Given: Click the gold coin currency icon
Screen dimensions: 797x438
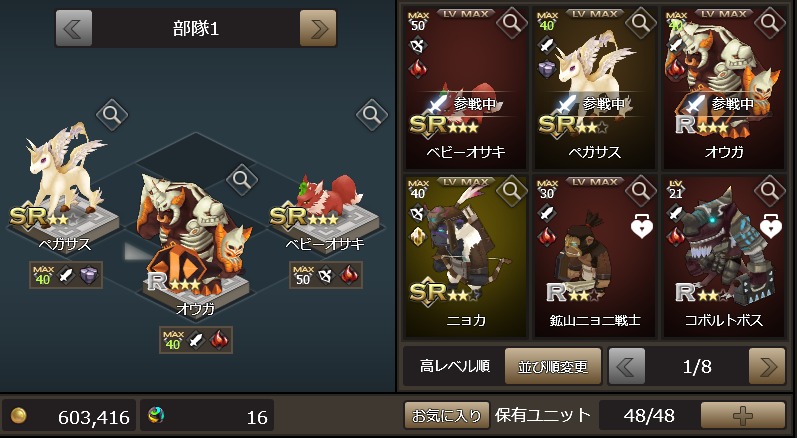Looking at the screenshot, I should click(19, 416).
